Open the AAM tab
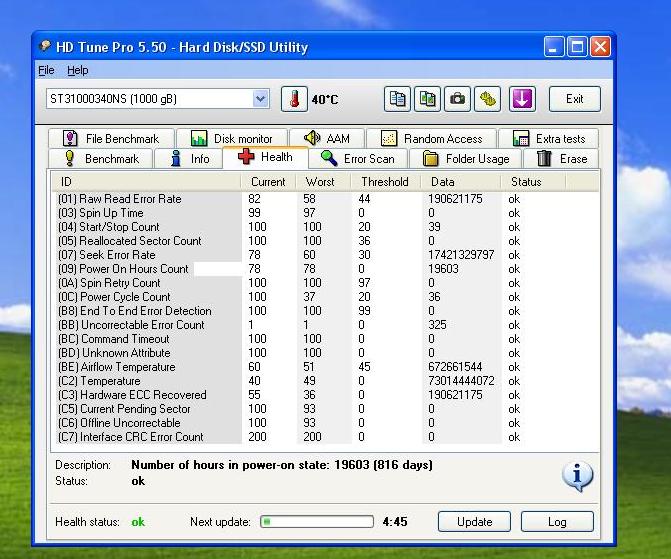The height and width of the screenshot is (559, 671). (x=327, y=139)
